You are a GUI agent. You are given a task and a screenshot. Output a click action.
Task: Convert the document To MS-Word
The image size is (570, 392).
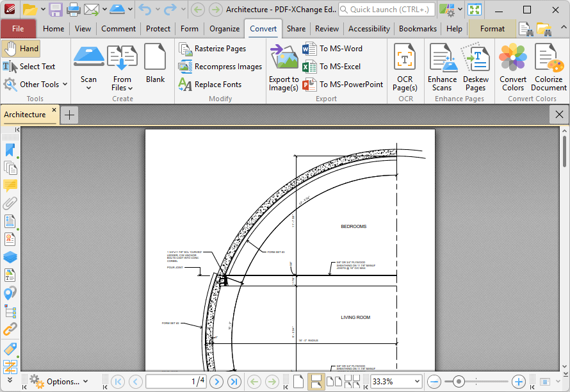(332, 49)
